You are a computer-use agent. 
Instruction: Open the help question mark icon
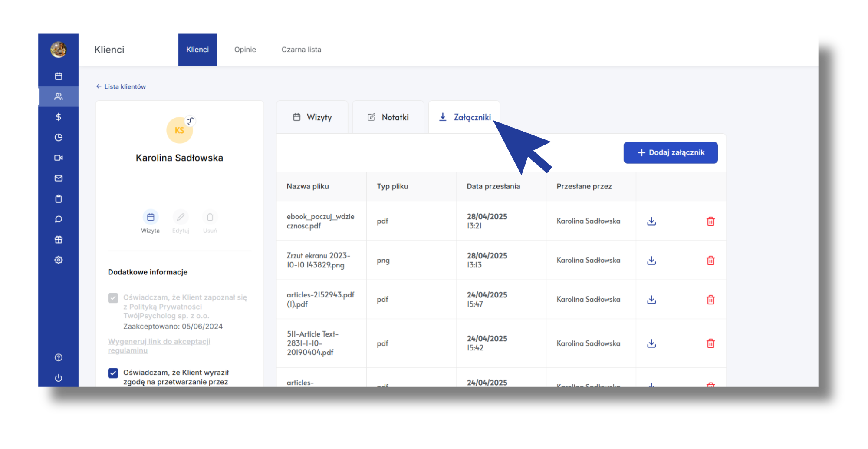[x=59, y=357]
